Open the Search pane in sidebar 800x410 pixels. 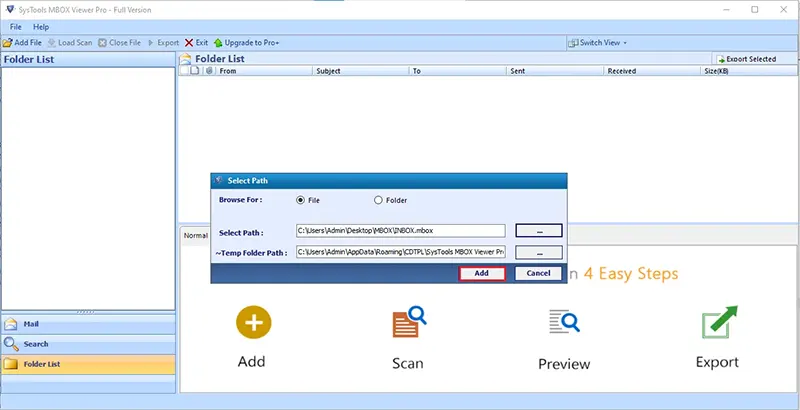pos(88,344)
